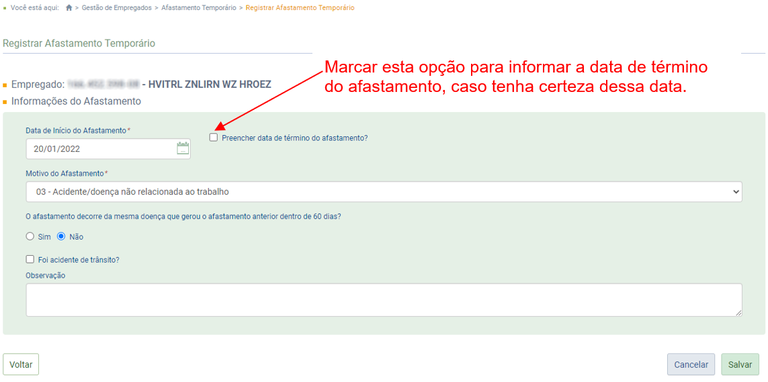Check 'Preencher data de término do afastamento?'
The height and width of the screenshot is (382, 768).
pyautogui.click(x=213, y=138)
